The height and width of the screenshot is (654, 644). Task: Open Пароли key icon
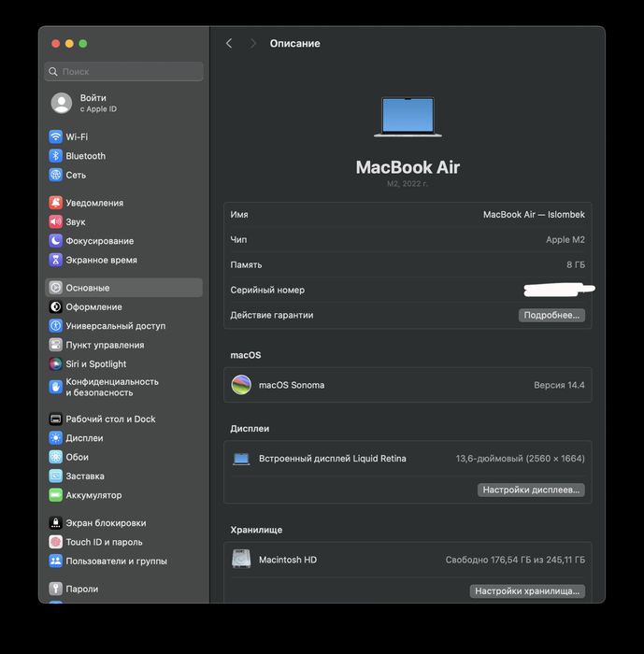[55, 589]
